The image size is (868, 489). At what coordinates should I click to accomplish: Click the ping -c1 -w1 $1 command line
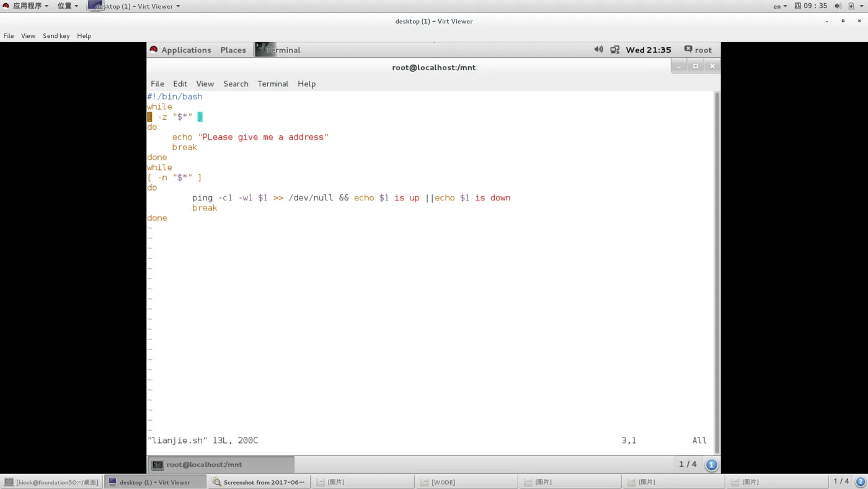click(x=351, y=198)
